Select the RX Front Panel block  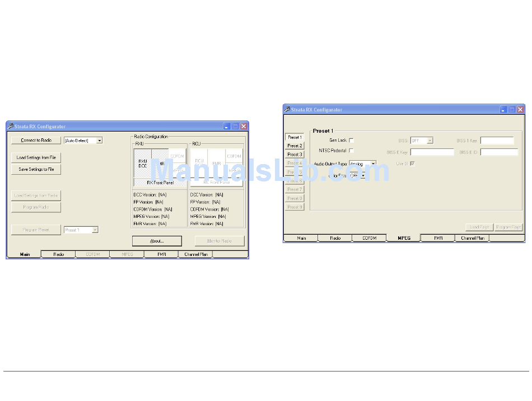160,183
